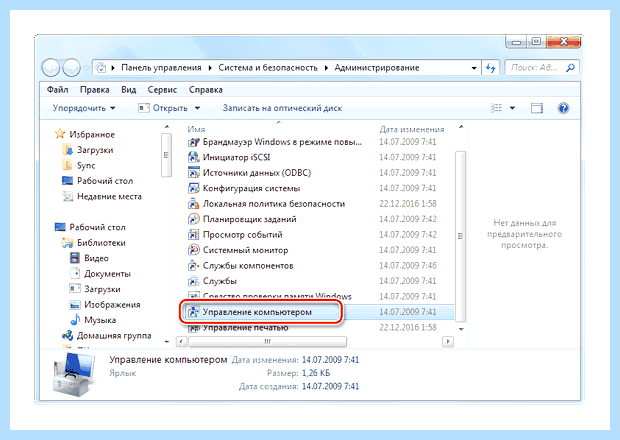Click the file list scroll down arrow
The width and height of the screenshot is (620, 440).
pos(461,329)
